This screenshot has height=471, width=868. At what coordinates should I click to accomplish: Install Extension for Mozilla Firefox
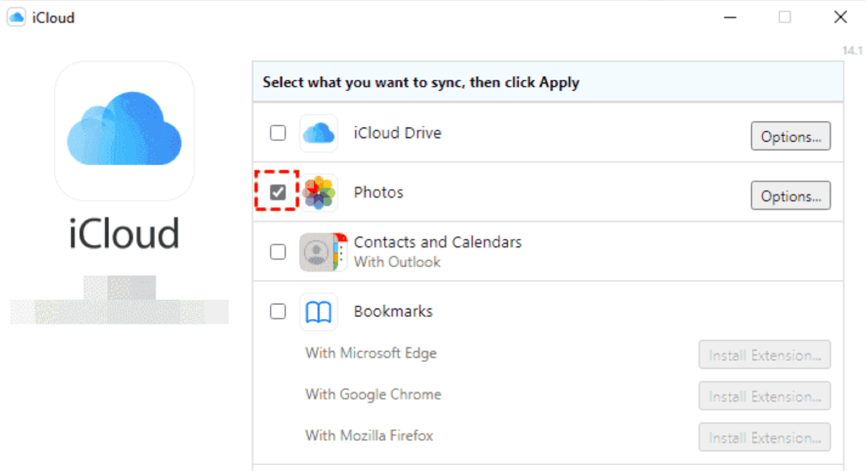click(x=764, y=437)
